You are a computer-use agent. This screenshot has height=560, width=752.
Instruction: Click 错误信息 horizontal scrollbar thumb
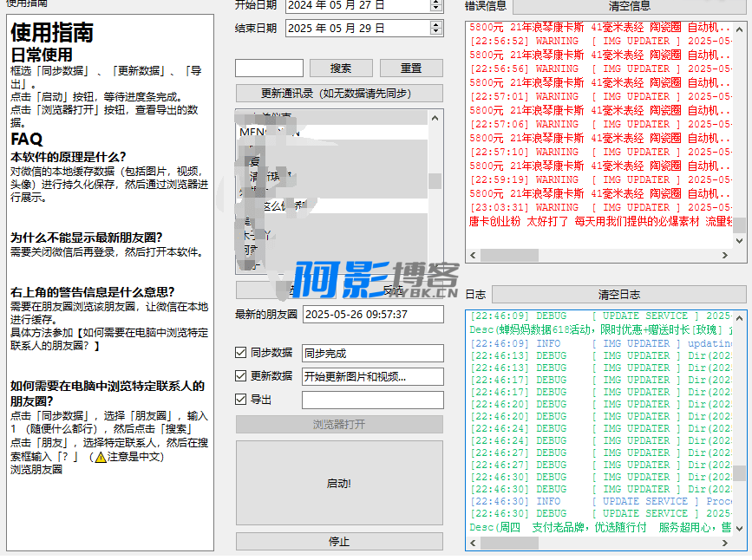509,255
